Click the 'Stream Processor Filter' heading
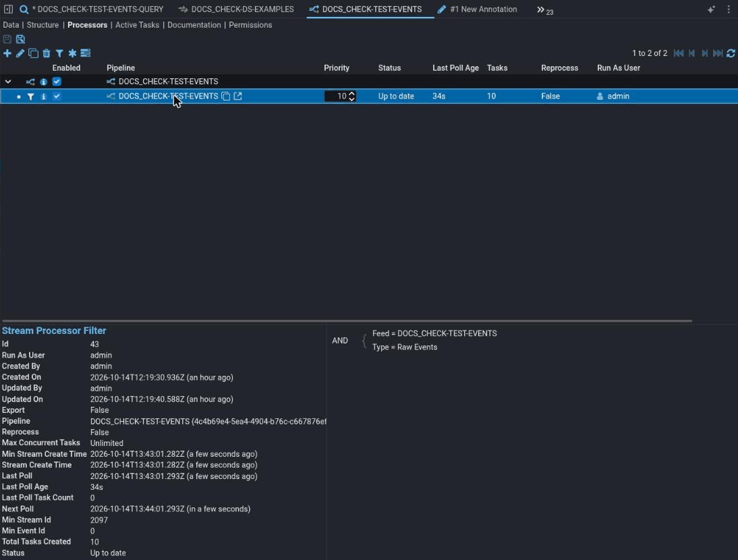 pyautogui.click(x=54, y=331)
